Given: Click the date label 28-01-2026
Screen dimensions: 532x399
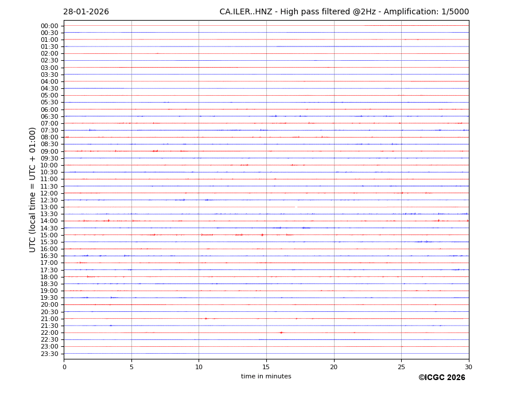Looking at the screenshot, I should 86,12.
